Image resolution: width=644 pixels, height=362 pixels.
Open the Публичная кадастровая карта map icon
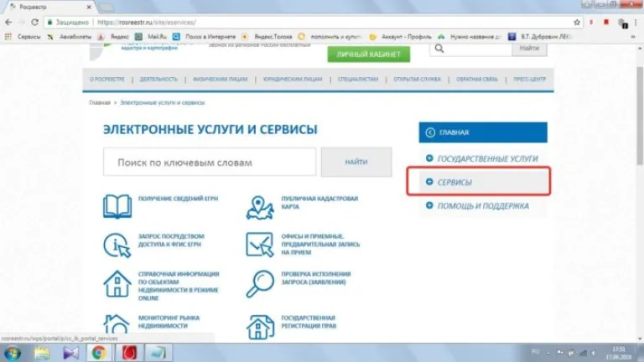tap(260, 208)
